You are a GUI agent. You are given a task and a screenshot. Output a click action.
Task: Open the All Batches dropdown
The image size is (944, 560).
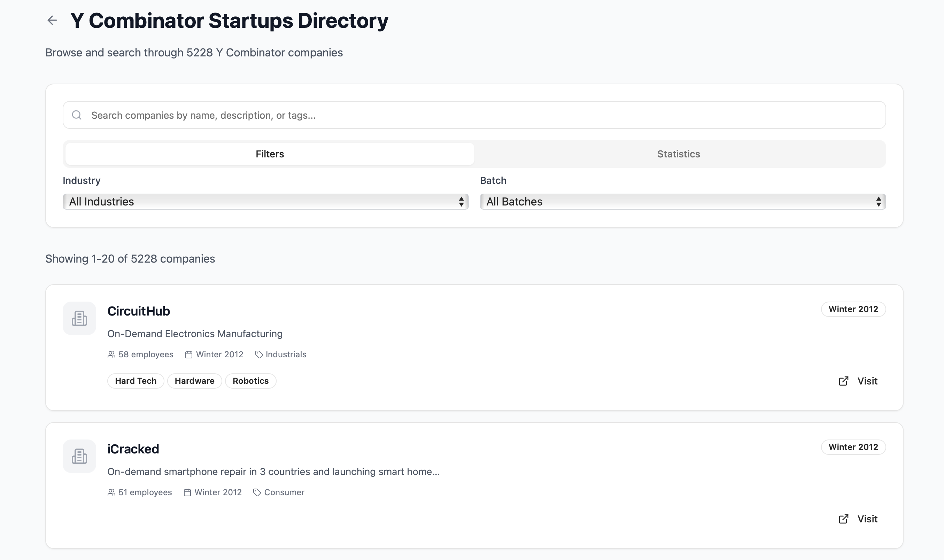click(x=682, y=202)
